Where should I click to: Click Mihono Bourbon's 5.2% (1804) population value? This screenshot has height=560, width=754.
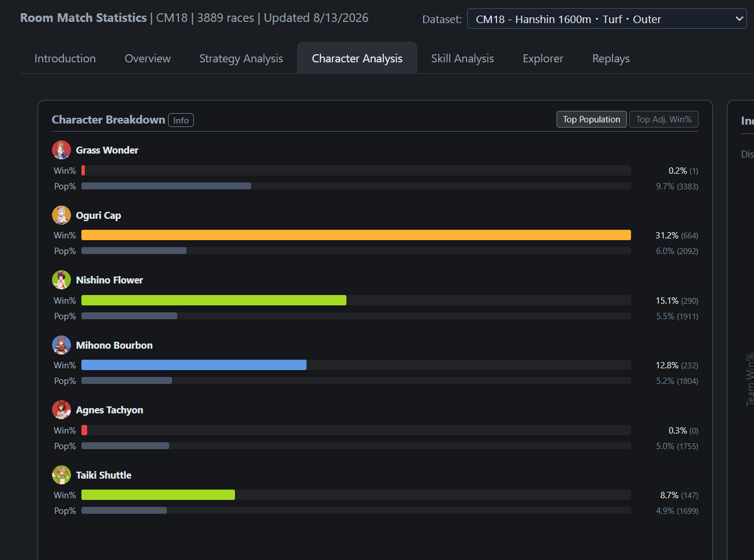677,381
